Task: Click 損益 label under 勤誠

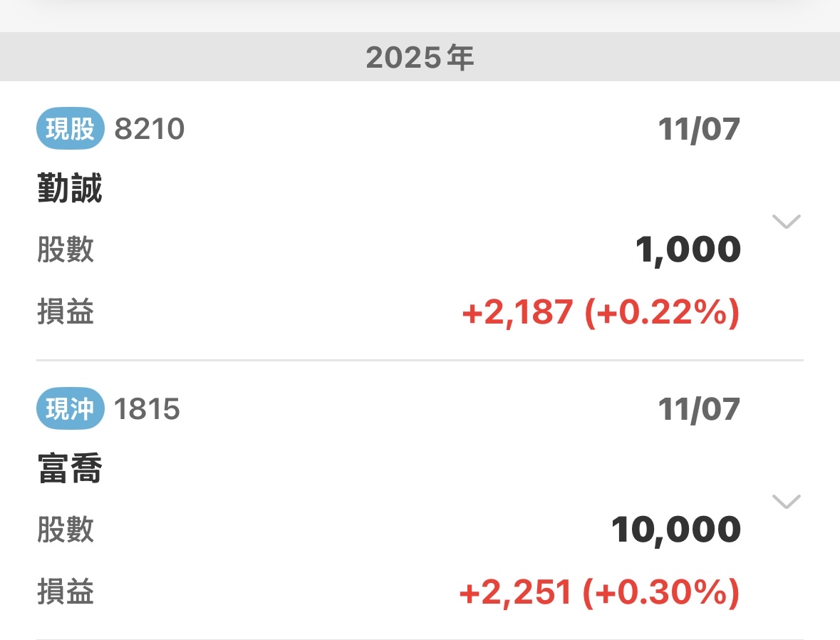Action: click(66, 313)
